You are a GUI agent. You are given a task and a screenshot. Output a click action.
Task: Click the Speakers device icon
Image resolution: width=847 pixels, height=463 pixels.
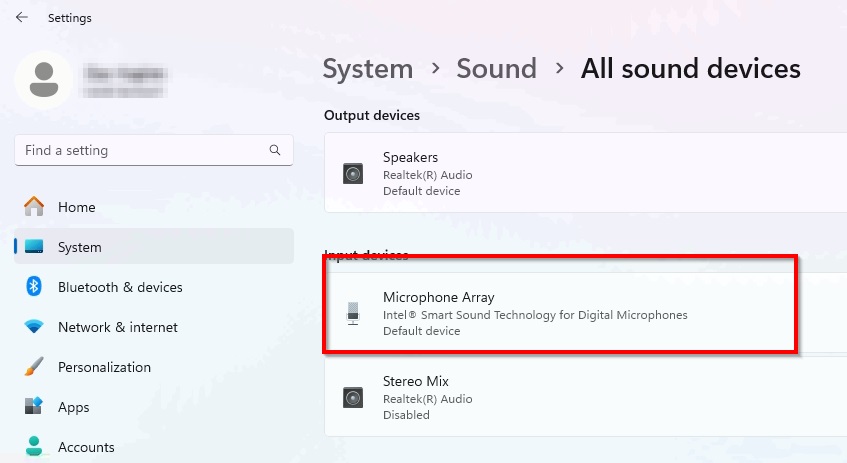click(x=353, y=174)
